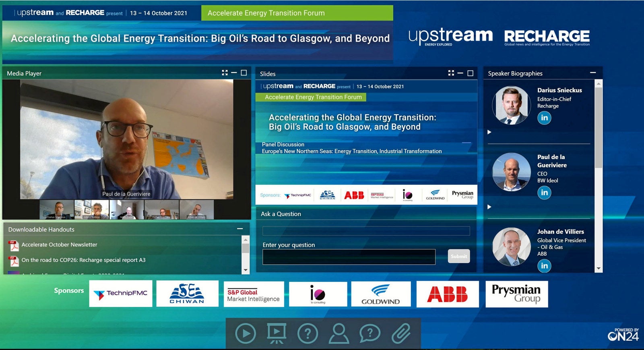Screen dimensions: 644x350
Task: Collapse the Speaker Biographies panel
Action: [592, 73]
